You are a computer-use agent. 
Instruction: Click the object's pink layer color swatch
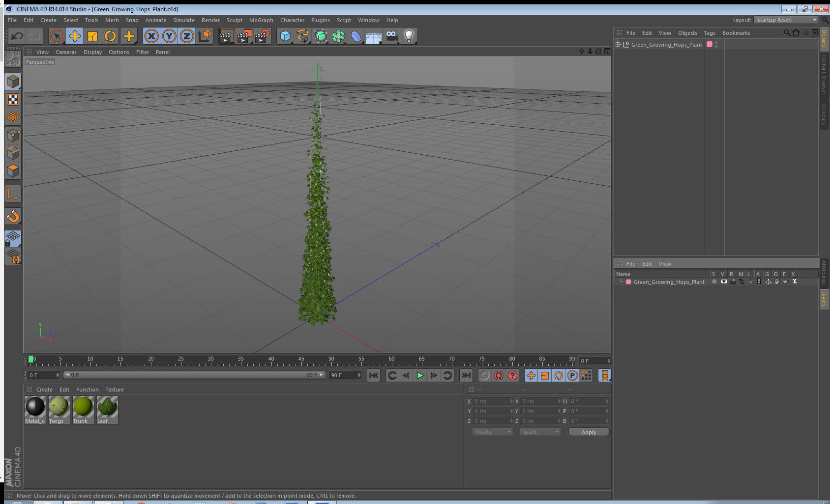[x=710, y=44]
